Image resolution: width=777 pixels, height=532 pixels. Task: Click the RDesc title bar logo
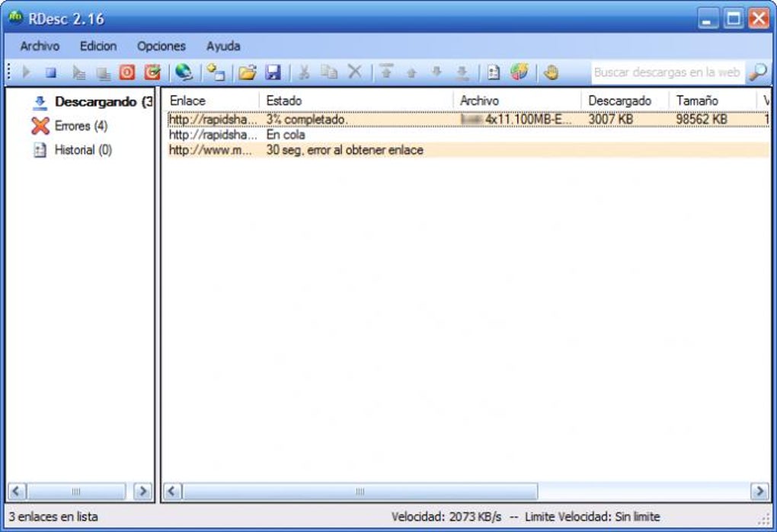tap(15, 18)
